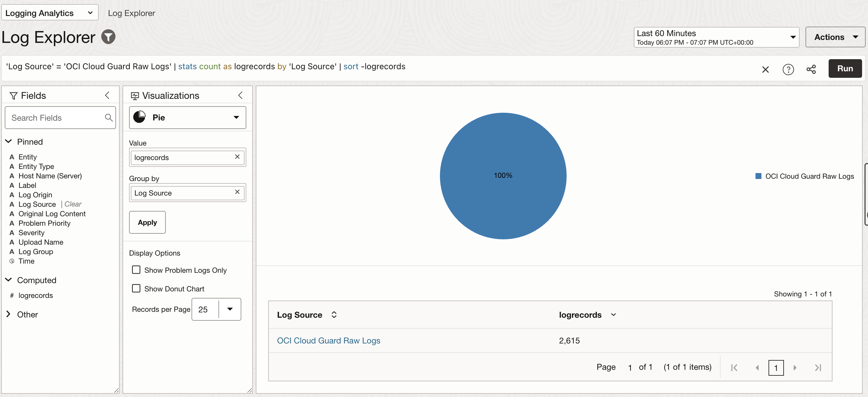Image resolution: width=868 pixels, height=397 pixels.
Task: Click into the Search Fields input
Action: 54,117
